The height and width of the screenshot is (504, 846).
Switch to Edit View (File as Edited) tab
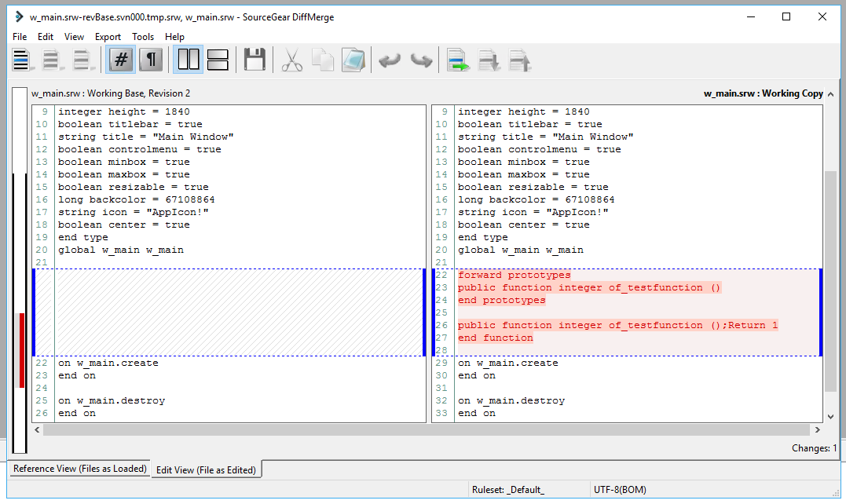click(x=206, y=470)
